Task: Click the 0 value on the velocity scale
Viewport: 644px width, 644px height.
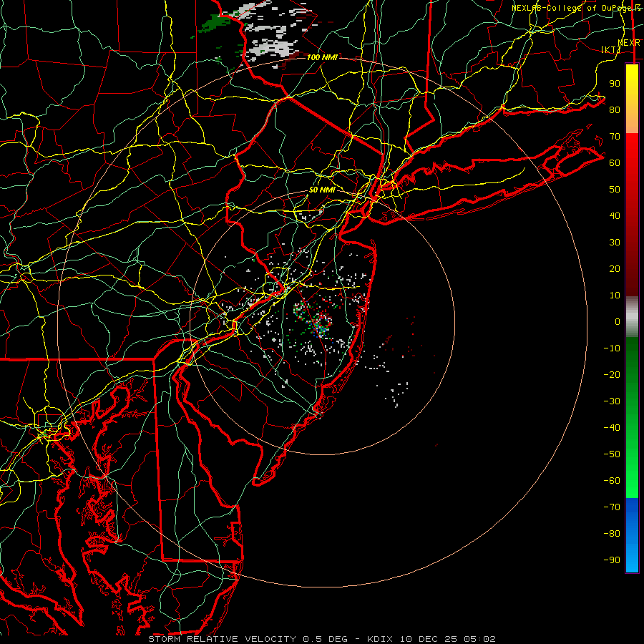Action: pos(618,322)
